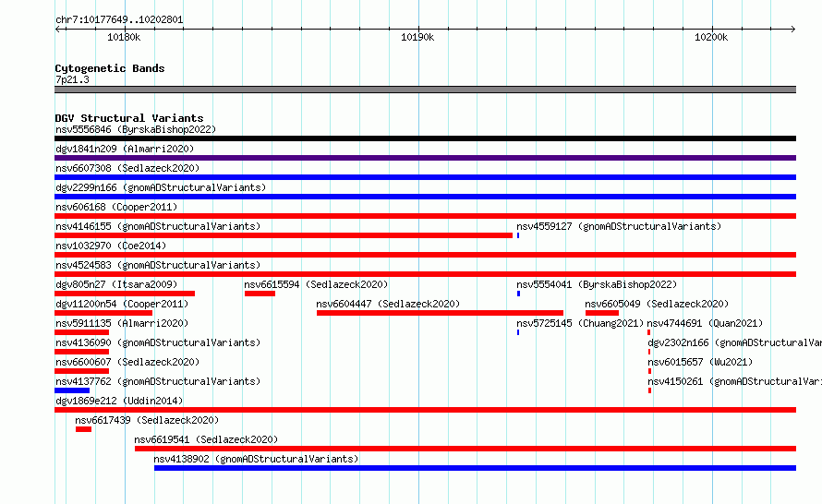Screen dimensions: 822x504
Task: Open the nsv5911135 (Almarri2020) label
Action: [122, 323]
